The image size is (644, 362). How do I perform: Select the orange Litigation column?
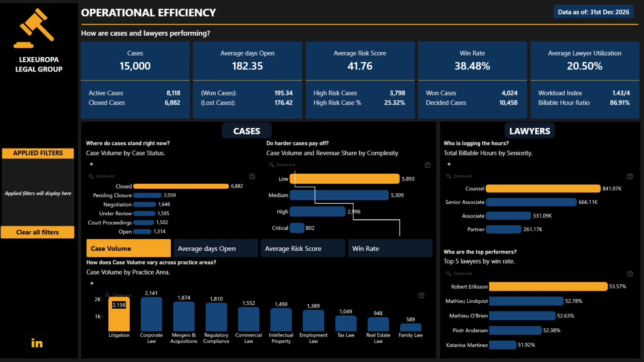(119, 314)
